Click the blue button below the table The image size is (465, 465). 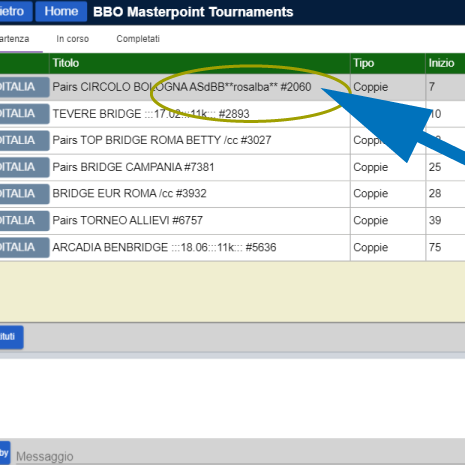pyautogui.click(x=11, y=337)
